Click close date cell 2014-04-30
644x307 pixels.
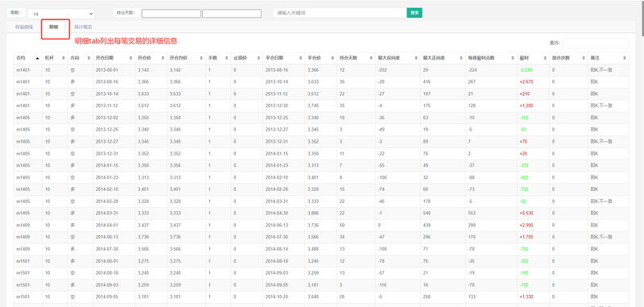pyautogui.click(x=277, y=213)
